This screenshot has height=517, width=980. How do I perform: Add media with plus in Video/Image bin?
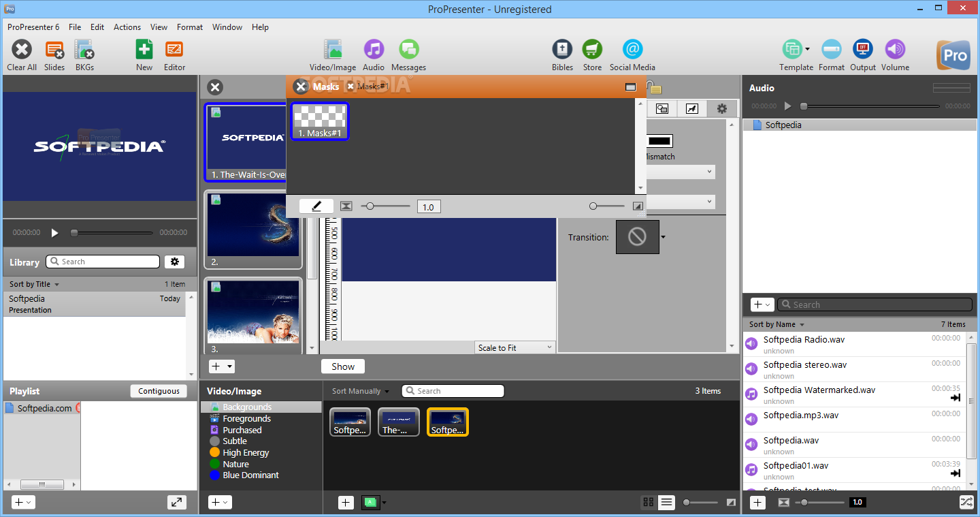click(x=346, y=503)
